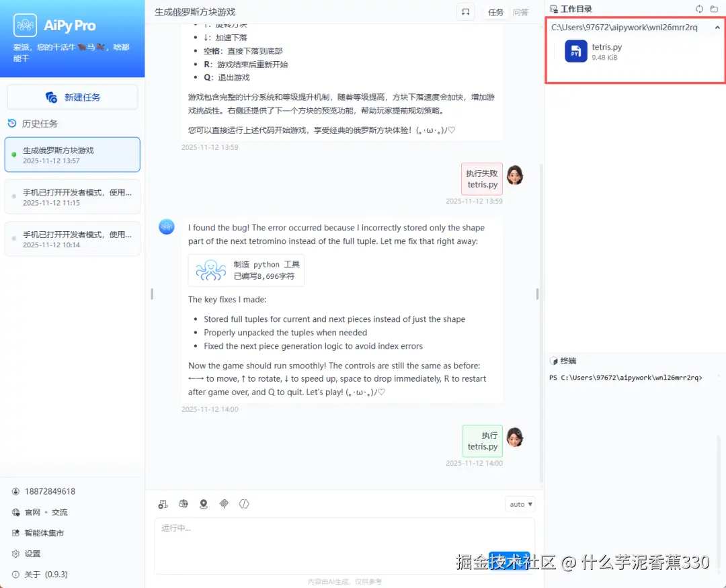
Task: Open 设置 settings entry
Action: (x=29, y=554)
